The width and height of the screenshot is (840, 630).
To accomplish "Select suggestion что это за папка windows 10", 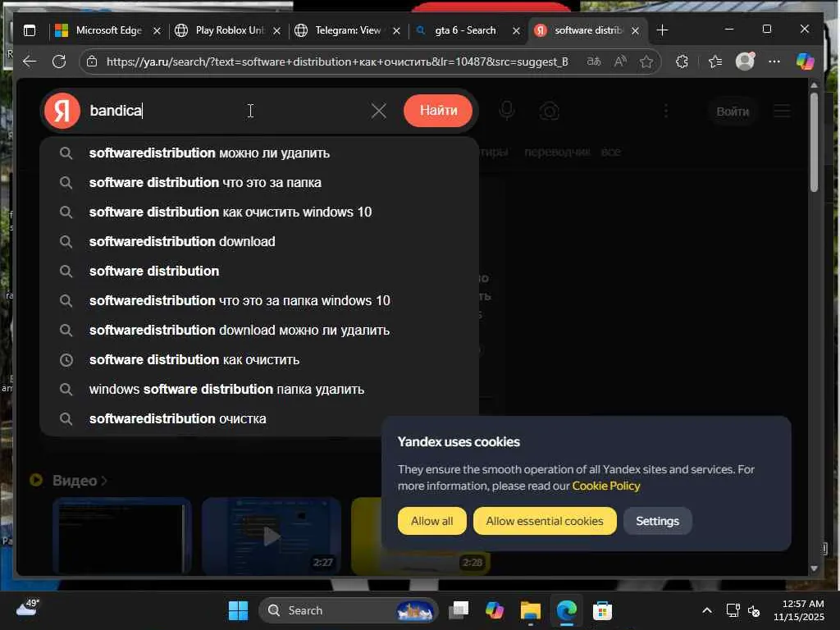I will coord(259,300).
